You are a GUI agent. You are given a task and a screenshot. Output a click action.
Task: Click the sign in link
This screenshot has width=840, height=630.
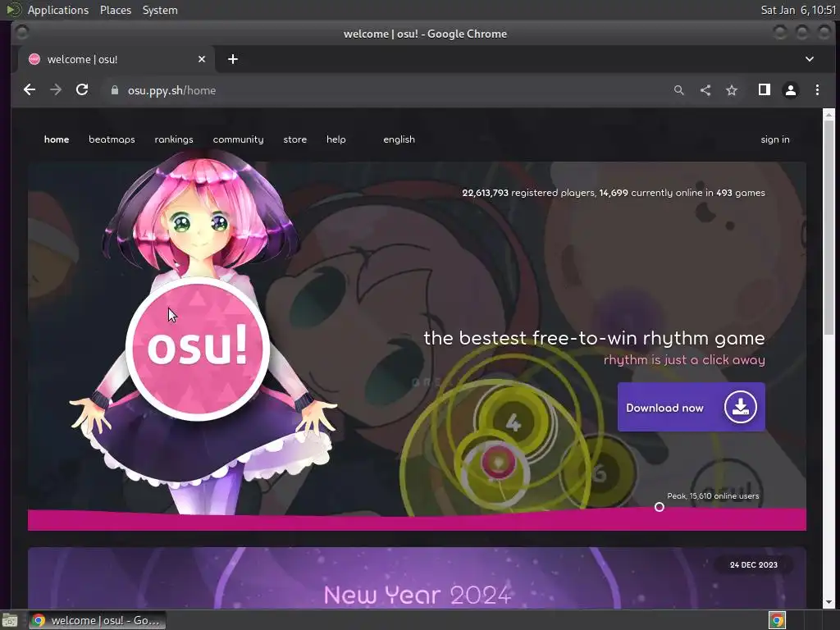tap(774, 139)
